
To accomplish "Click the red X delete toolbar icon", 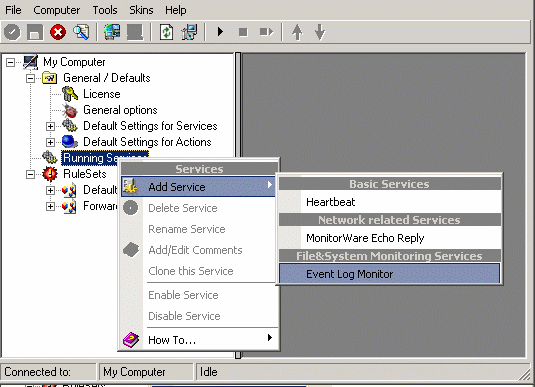I will click(58, 32).
